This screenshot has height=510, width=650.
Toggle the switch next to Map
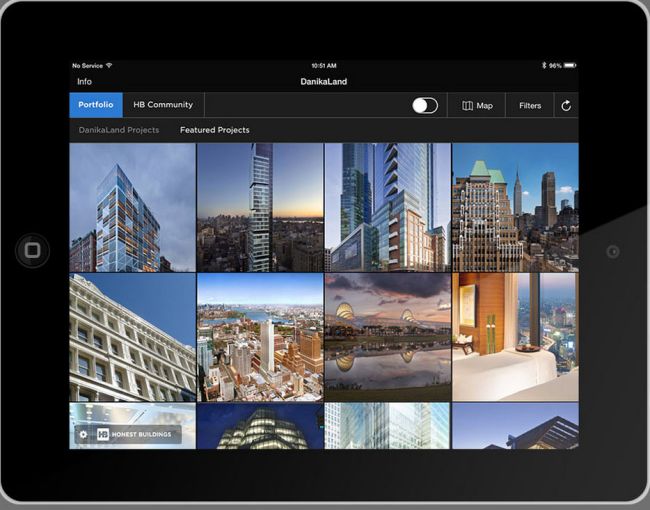click(x=425, y=106)
